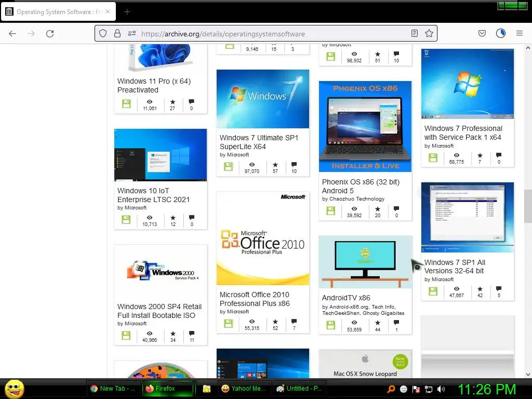
Task: Click the Windows 10 IoT desktop screenshot thumbnail
Action: click(x=161, y=155)
